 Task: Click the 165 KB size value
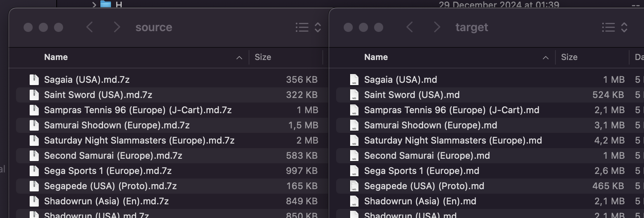[302, 186]
